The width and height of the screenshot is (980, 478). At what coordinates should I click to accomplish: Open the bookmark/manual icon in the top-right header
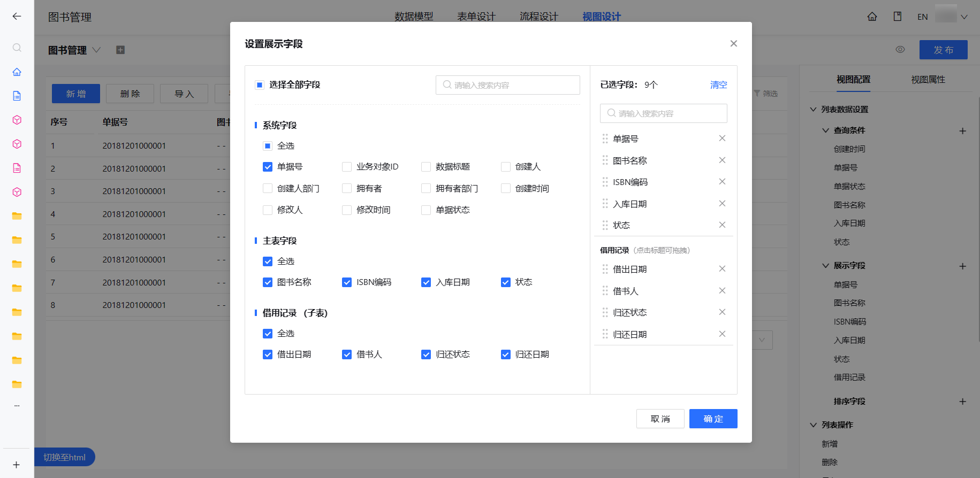(898, 17)
